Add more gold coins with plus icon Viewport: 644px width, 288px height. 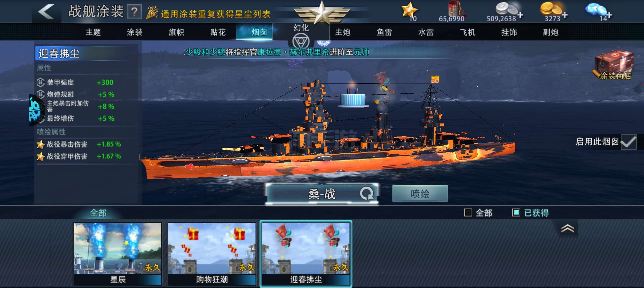click(564, 15)
